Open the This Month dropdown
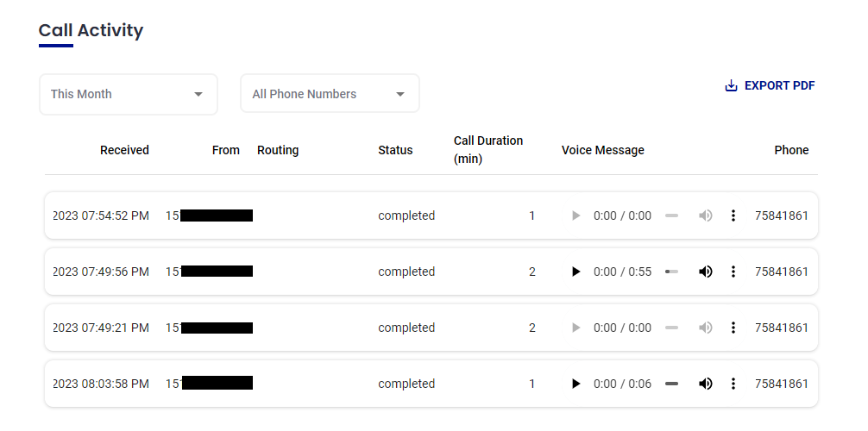 (x=128, y=94)
